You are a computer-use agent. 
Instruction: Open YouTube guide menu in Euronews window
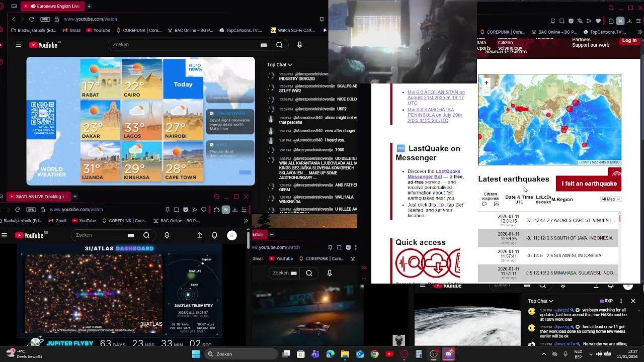[18, 45]
